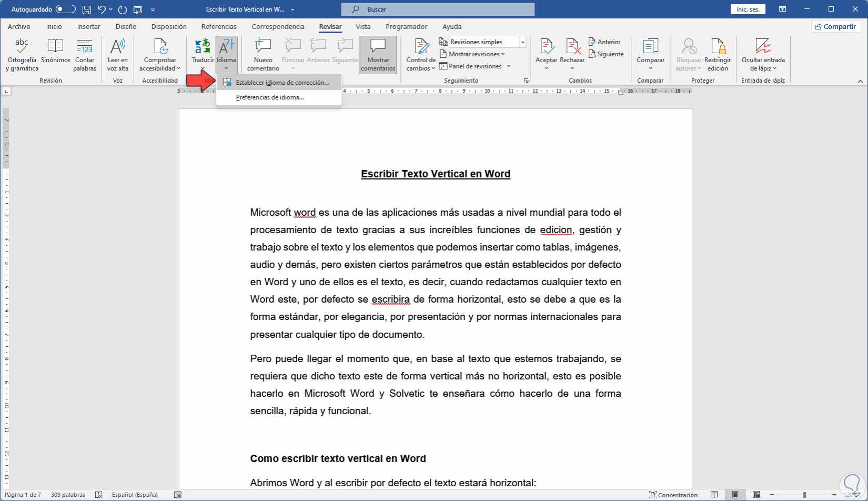Go to Anterior change

point(604,42)
